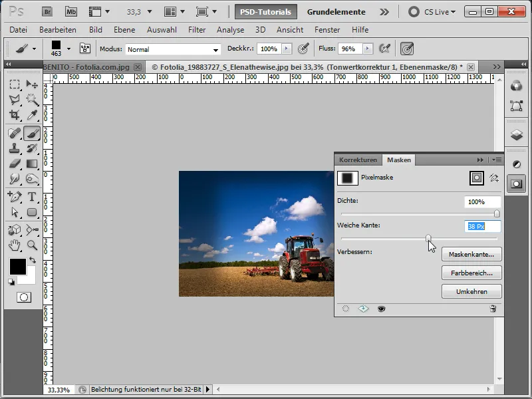The width and height of the screenshot is (532, 399).
Task: Swap foreground and background colors
Action: tap(33, 260)
